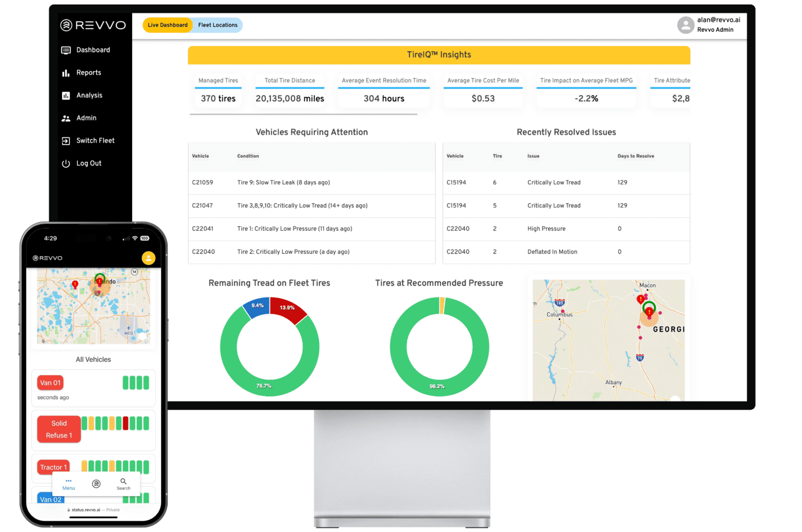Image resolution: width=802 pixels, height=532 pixels.
Task: Tap the Search magnifier in mobile nav bar
Action: click(x=123, y=481)
